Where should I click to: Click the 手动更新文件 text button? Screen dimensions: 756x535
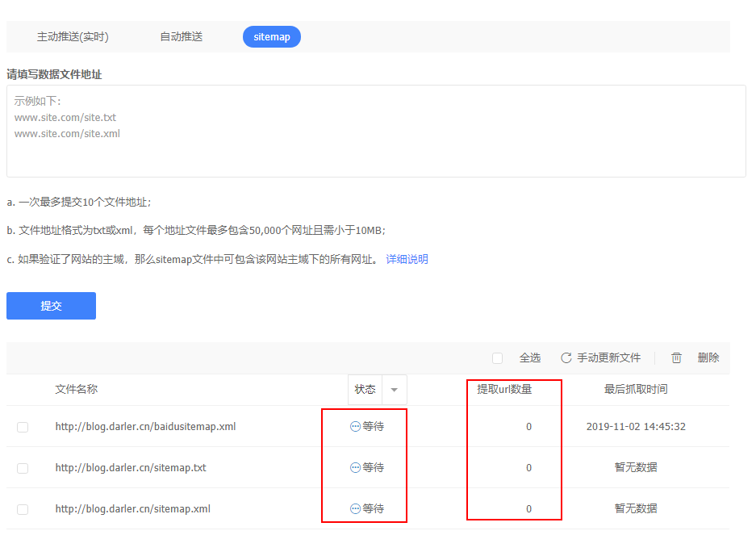coord(608,357)
